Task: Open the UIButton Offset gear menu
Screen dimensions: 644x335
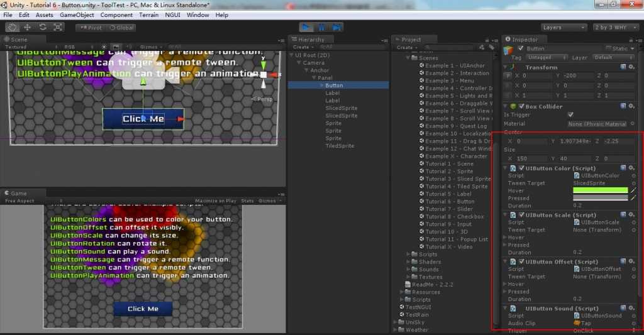Action: [631, 261]
